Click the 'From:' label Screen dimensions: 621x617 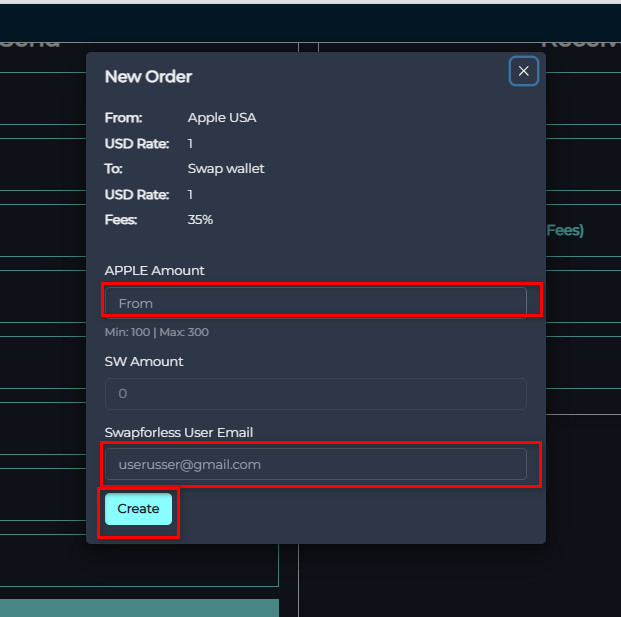coord(123,118)
